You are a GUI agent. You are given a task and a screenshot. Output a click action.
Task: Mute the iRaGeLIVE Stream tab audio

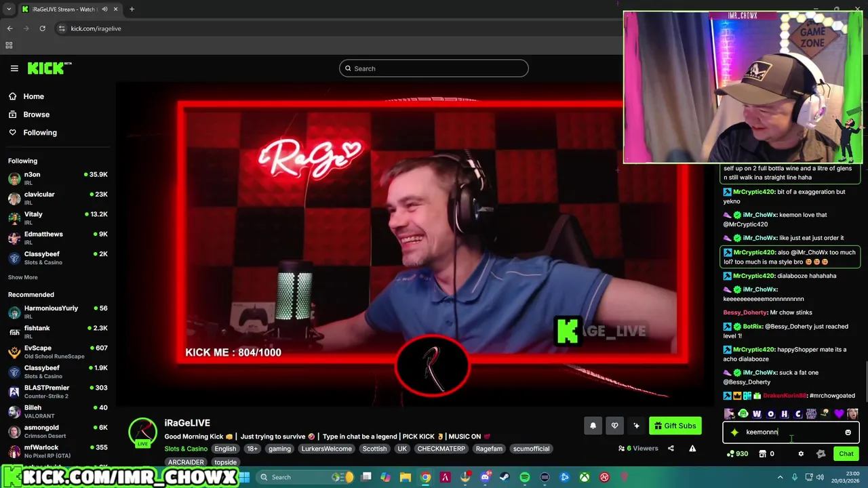(x=104, y=9)
